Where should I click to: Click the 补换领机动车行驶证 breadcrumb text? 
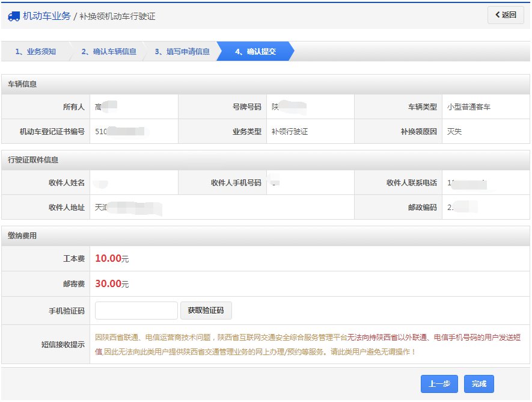pyautogui.click(x=117, y=17)
